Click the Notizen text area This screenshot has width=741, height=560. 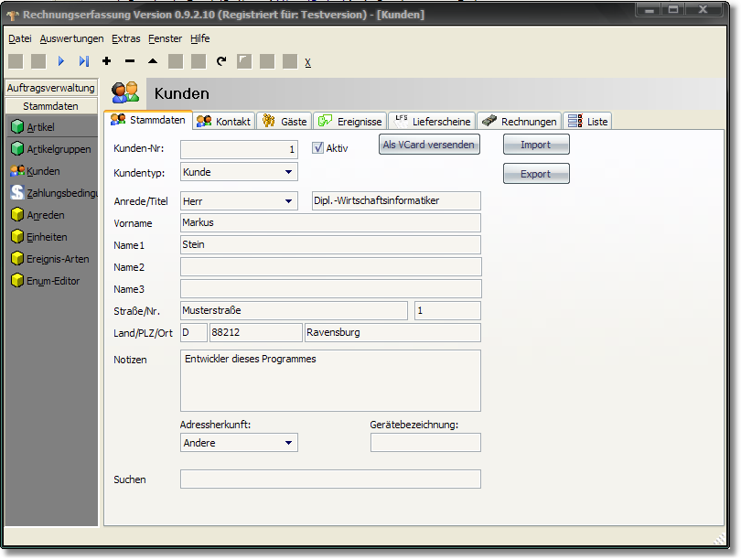(331, 381)
